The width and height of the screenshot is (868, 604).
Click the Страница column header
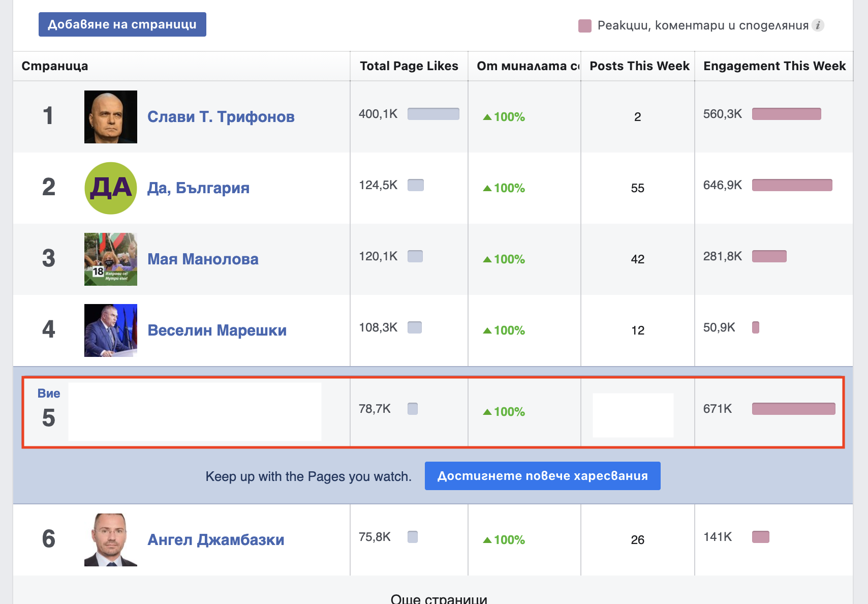click(55, 66)
